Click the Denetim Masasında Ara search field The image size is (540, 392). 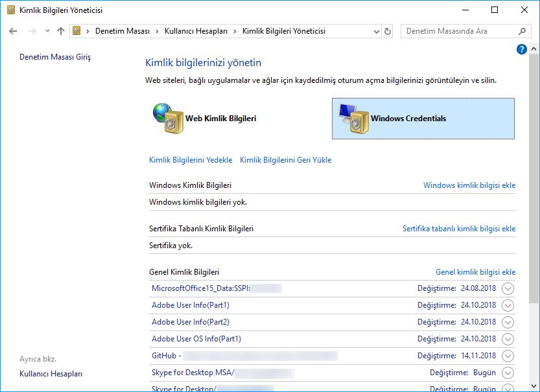(460, 31)
